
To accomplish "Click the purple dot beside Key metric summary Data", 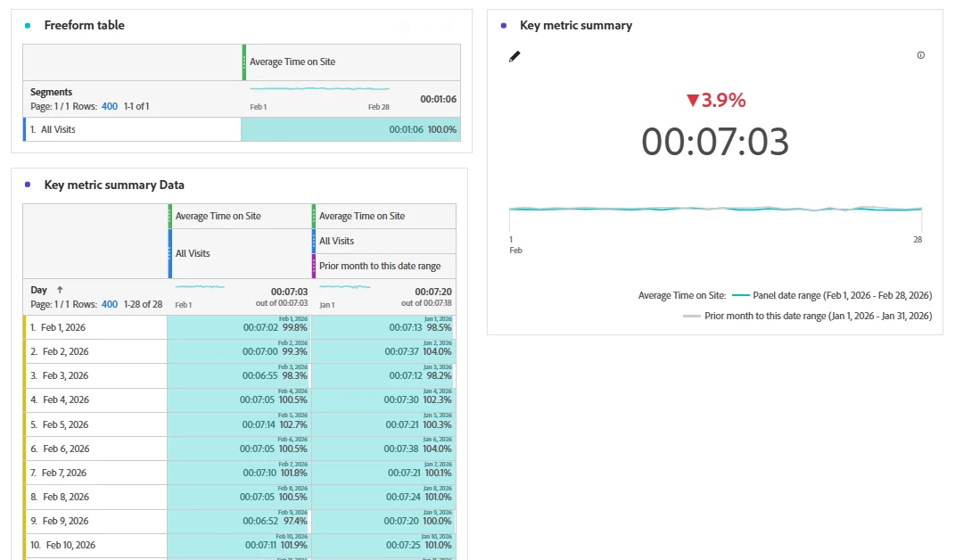I will 28,185.
